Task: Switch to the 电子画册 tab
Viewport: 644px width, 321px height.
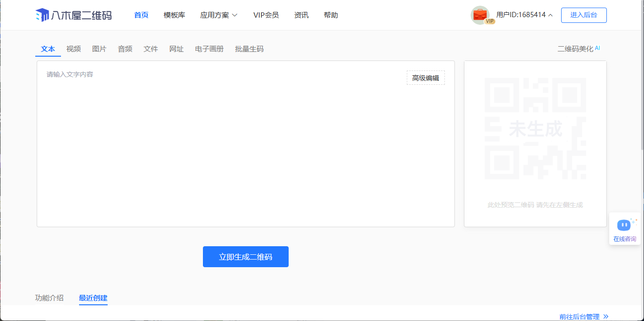Action: 210,49
